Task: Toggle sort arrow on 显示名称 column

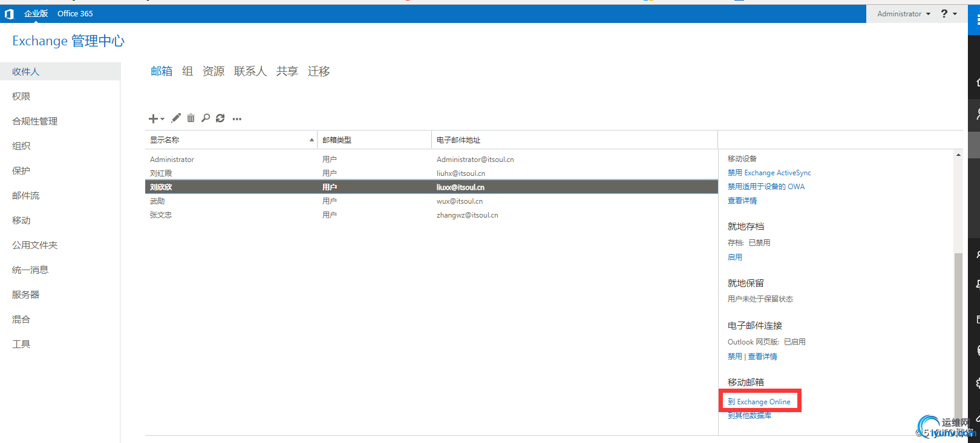Action: (312, 140)
